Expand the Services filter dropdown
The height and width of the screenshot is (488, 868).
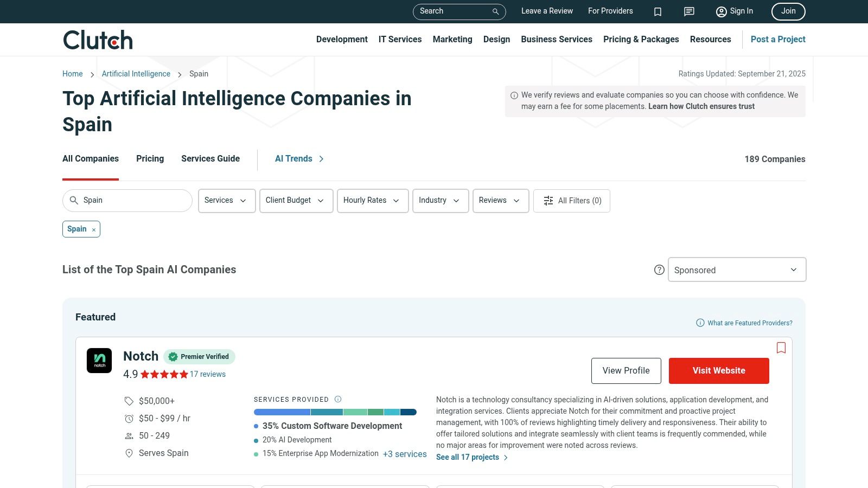click(227, 201)
